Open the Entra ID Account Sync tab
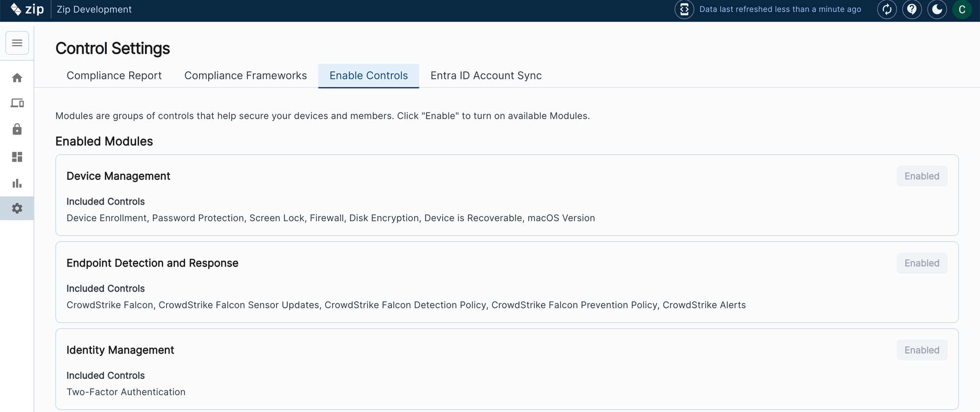The image size is (980, 412). pyautogui.click(x=486, y=76)
